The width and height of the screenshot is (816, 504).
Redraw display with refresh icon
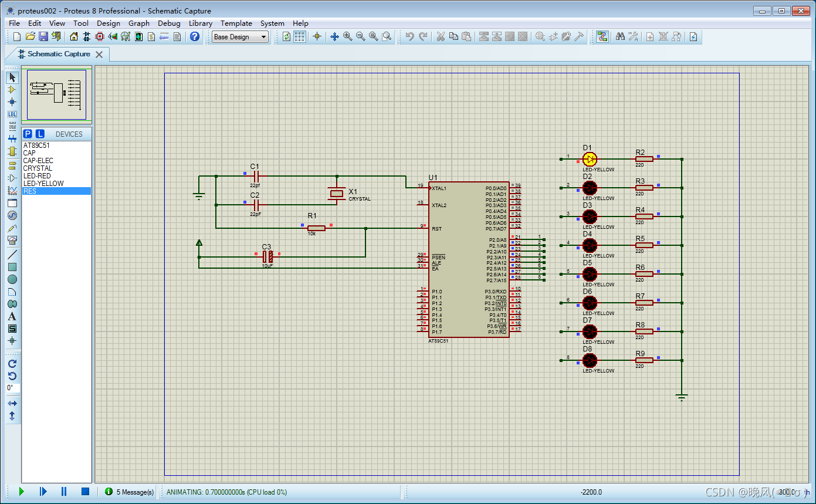(286, 36)
